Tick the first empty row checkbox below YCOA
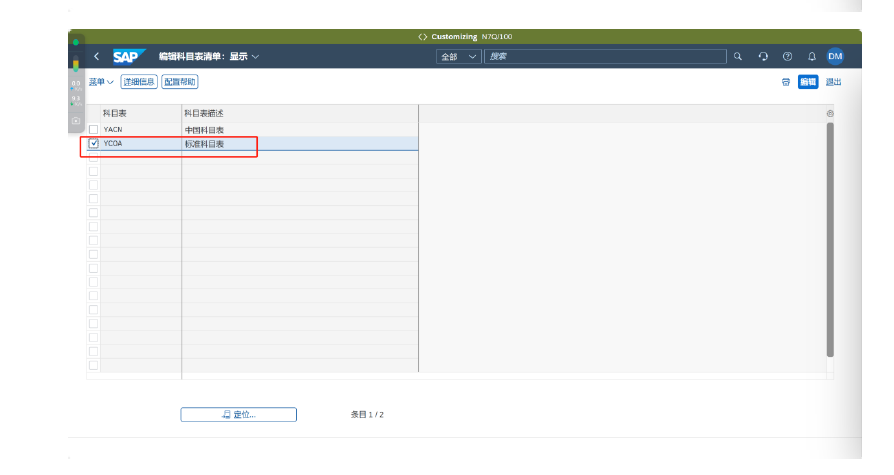 pyautogui.click(x=94, y=158)
